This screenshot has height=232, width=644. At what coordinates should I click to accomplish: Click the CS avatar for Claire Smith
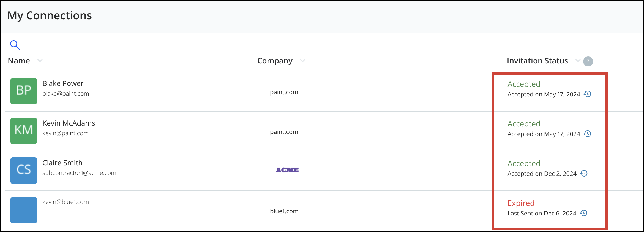click(x=24, y=171)
